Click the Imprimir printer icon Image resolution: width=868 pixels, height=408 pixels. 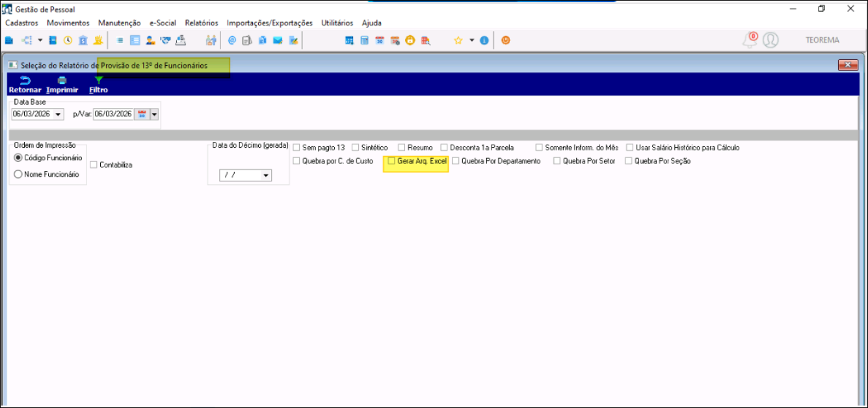(62, 81)
